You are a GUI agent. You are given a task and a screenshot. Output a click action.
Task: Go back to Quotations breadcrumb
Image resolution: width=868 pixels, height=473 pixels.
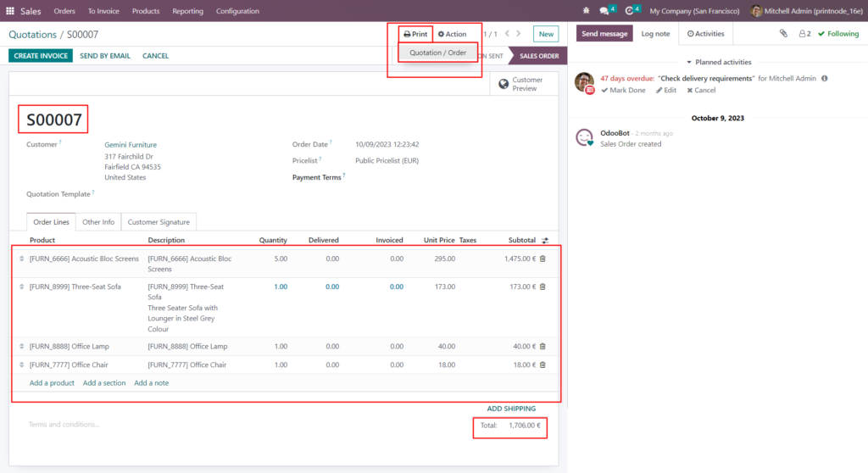click(33, 35)
